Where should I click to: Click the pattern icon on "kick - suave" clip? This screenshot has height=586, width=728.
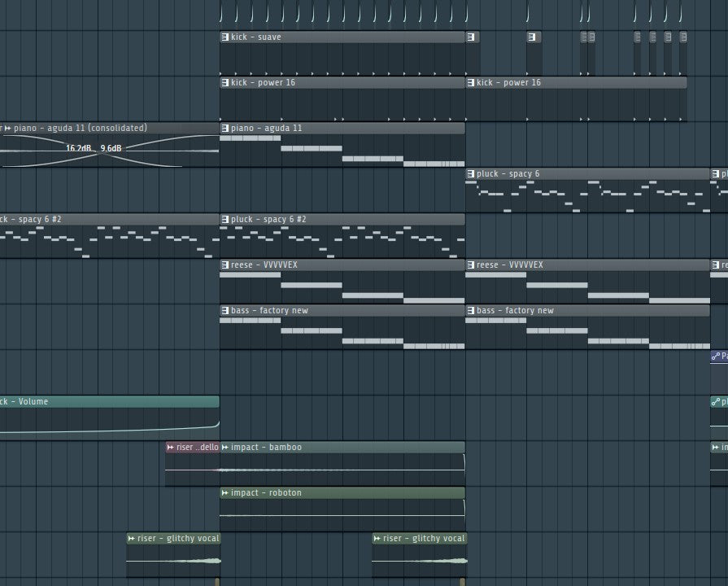225,37
